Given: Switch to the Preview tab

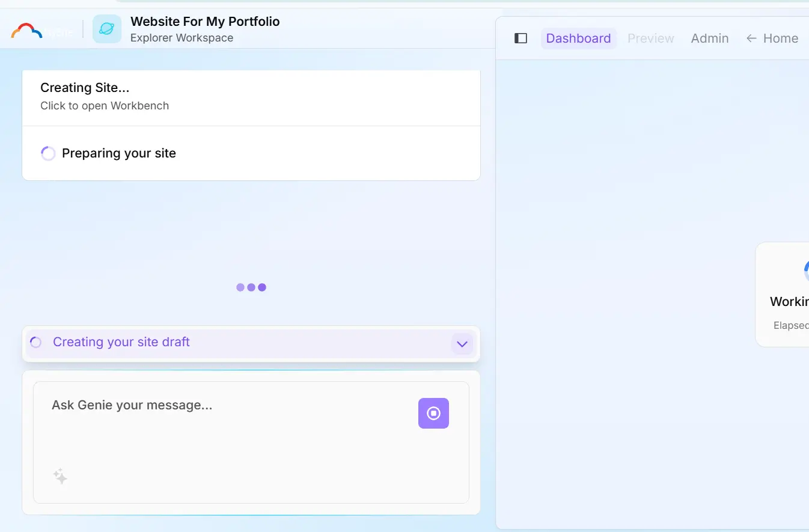Looking at the screenshot, I should tap(650, 38).
